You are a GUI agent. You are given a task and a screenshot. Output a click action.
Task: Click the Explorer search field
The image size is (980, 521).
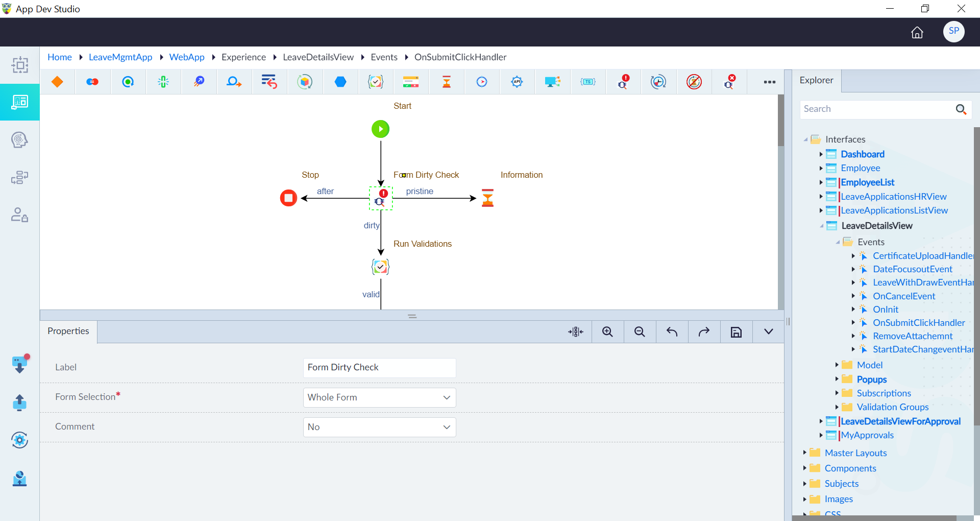pos(877,109)
